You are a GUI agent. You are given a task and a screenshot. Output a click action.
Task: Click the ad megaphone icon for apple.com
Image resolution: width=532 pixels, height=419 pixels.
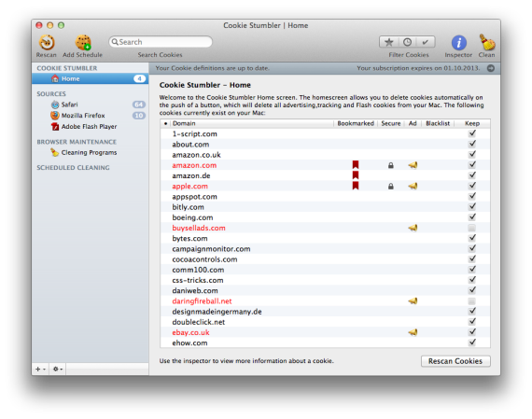[x=413, y=187]
